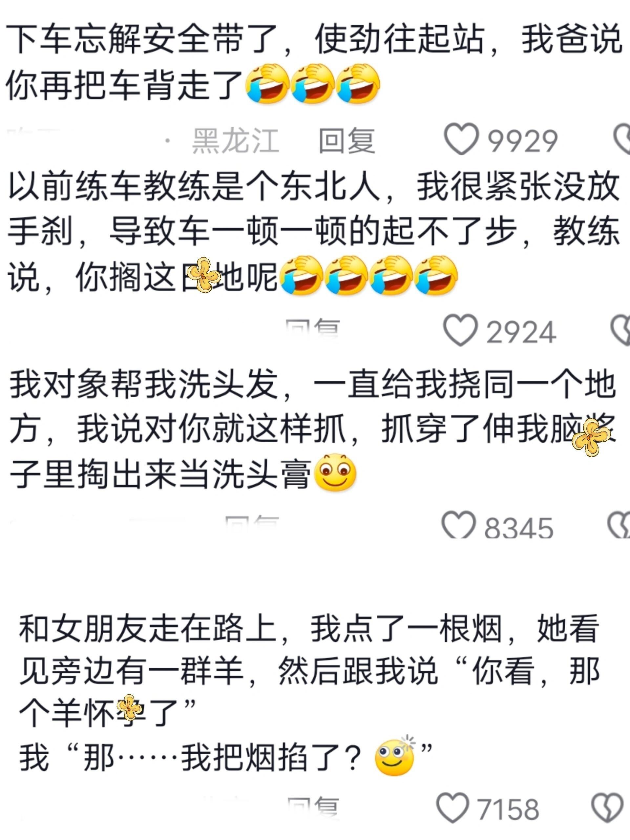Select the driving coach comment text

314,232
